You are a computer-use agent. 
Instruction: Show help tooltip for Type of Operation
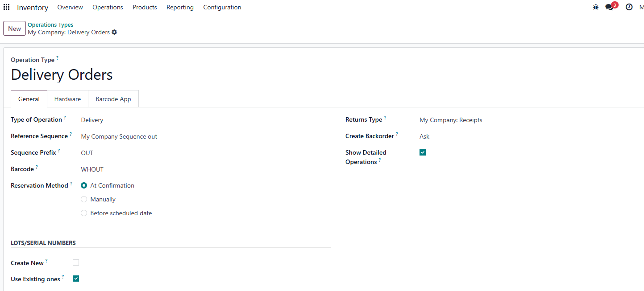point(65,118)
